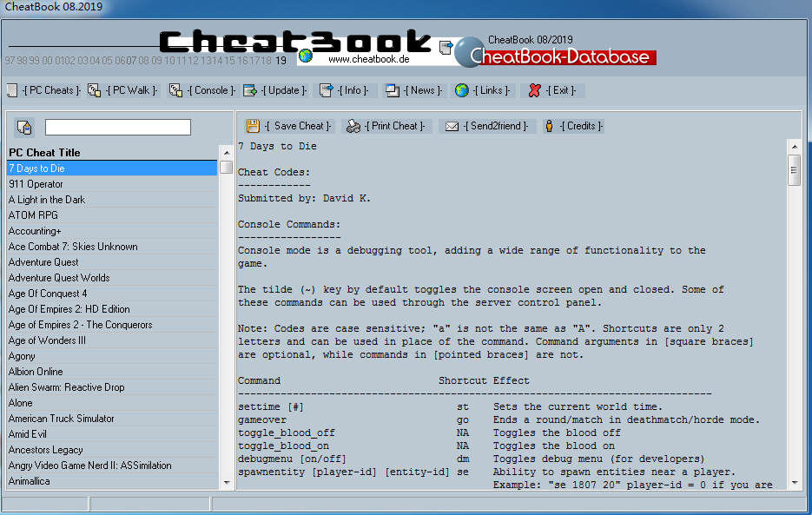Select 'Age of Empires 2 - The Conquerors'
The image size is (812, 515).
click(112, 325)
